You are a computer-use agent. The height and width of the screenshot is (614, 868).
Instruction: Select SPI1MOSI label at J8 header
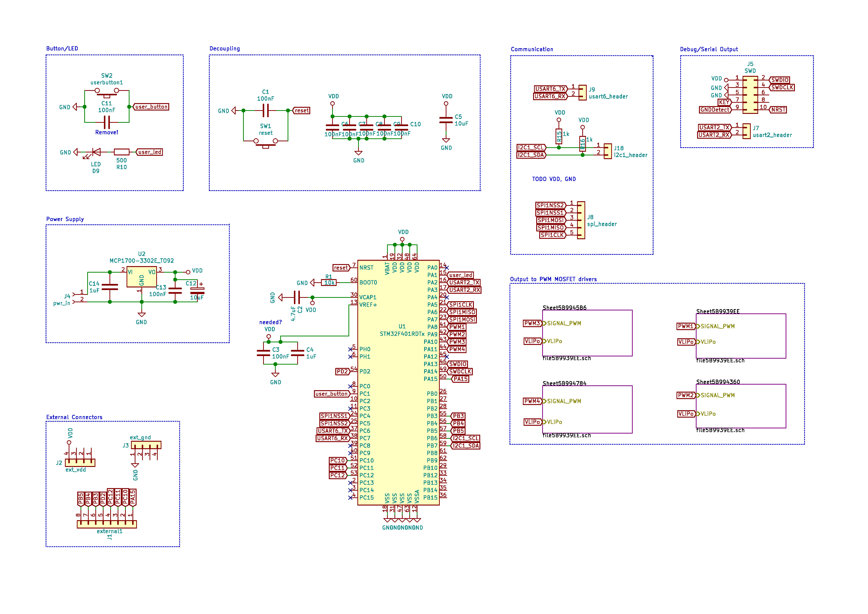pos(551,220)
